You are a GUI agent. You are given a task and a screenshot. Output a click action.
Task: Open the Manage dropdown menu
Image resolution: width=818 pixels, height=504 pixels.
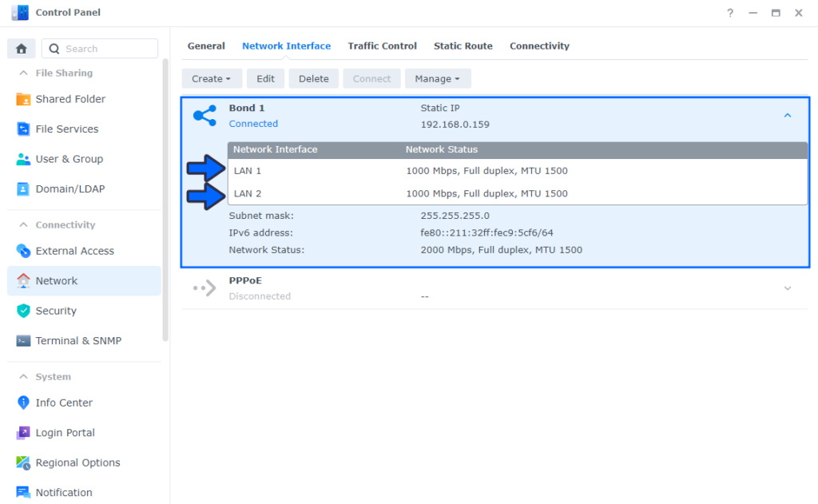(438, 78)
